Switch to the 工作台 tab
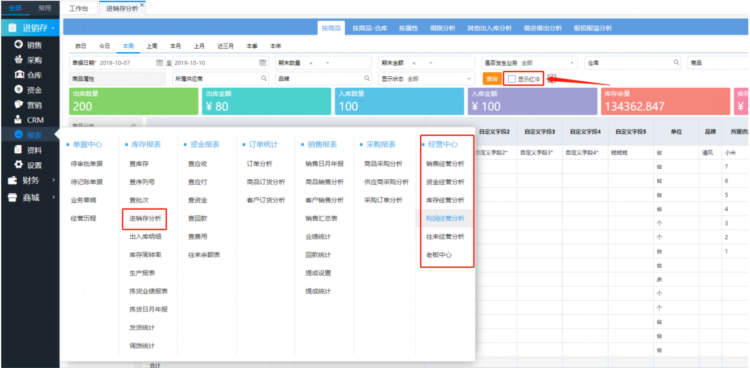The width and height of the screenshot is (750, 368). (x=78, y=9)
